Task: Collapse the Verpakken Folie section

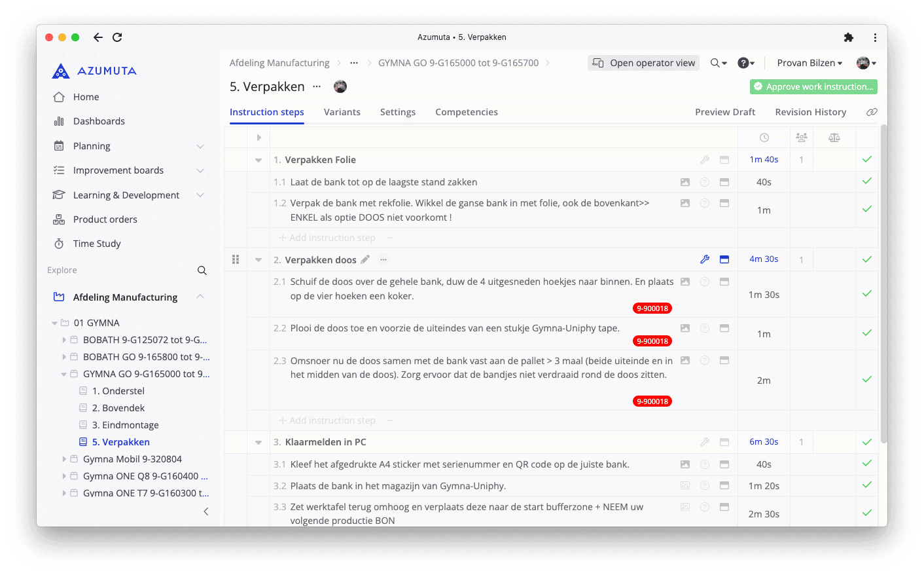Action: [258, 159]
